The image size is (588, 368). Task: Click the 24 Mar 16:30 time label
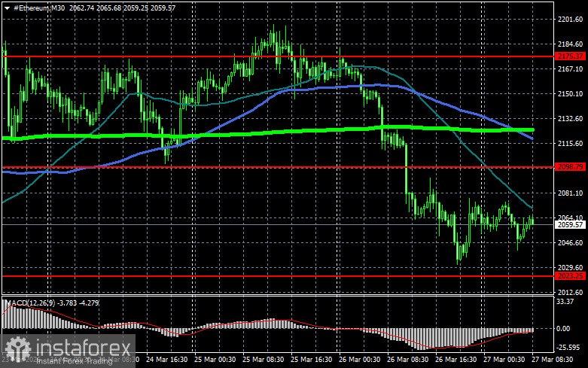pos(167,360)
